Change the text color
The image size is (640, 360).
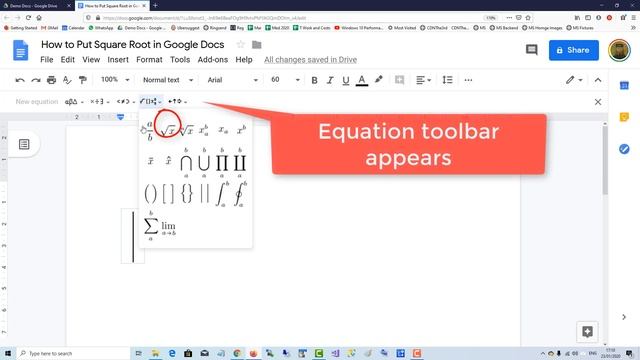(x=362, y=80)
